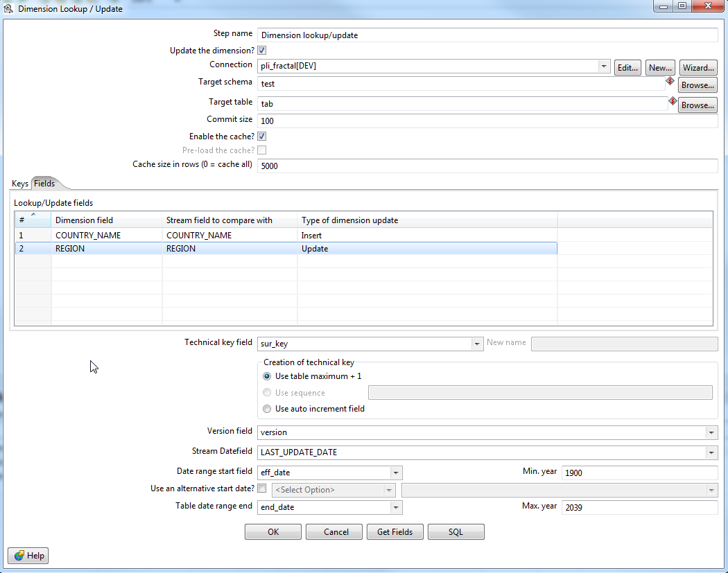Expand the Version field dropdown
728x573 pixels.
coord(711,432)
